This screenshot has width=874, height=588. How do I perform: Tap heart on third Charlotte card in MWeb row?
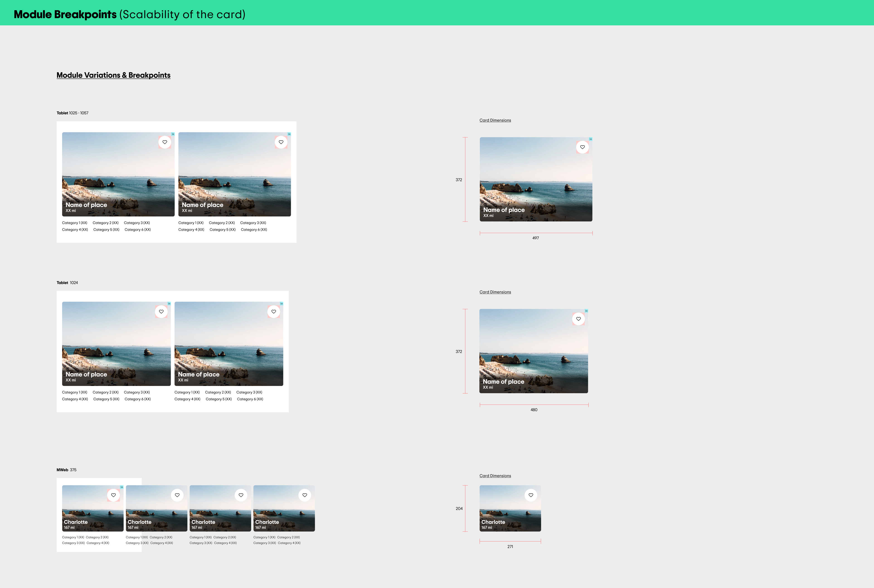pos(241,495)
